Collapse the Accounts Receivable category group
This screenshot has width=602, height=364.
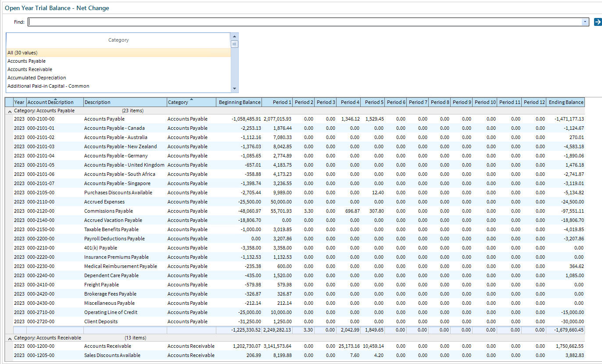point(9,338)
